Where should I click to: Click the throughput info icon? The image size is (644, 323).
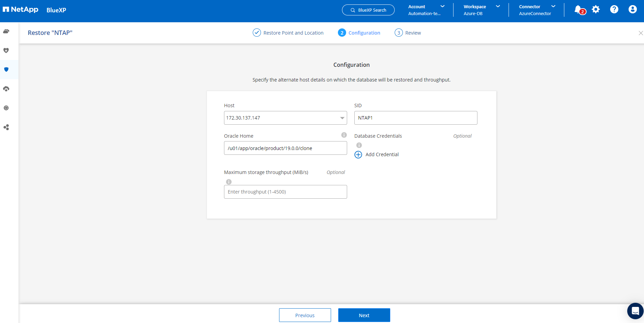pyautogui.click(x=229, y=182)
